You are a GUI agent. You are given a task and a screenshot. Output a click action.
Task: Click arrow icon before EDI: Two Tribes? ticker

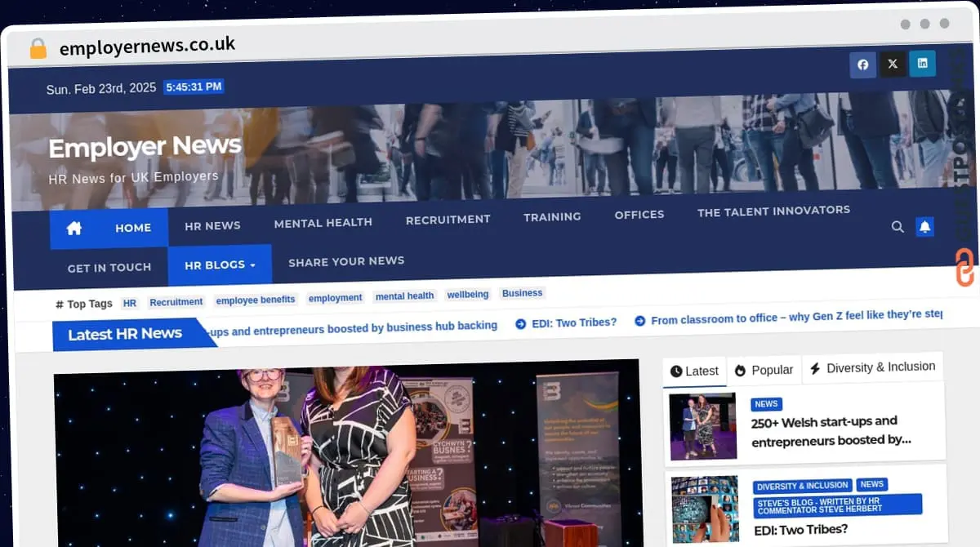click(x=520, y=324)
